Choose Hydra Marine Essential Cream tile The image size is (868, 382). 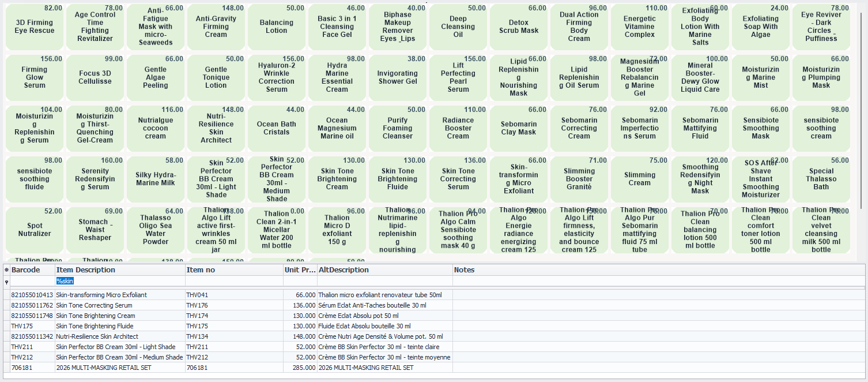pyautogui.click(x=337, y=78)
